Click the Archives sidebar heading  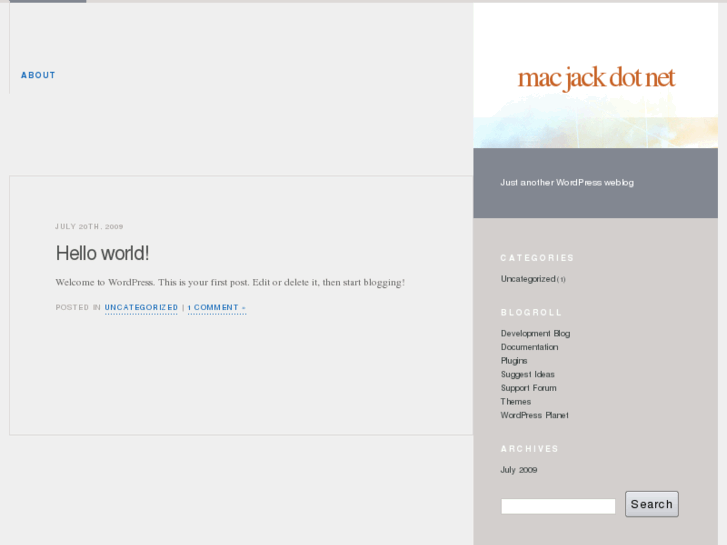[x=529, y=449]
